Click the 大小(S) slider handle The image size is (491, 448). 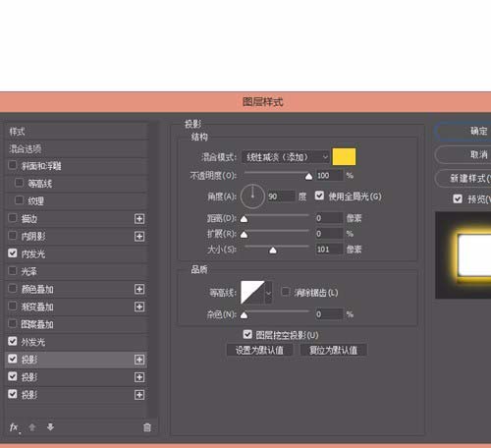coord(273,251)
